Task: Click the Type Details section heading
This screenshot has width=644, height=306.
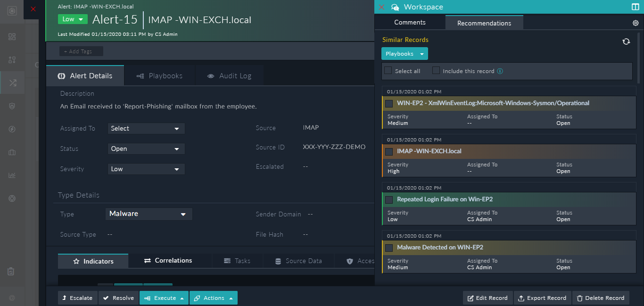Action: [79, 195]
